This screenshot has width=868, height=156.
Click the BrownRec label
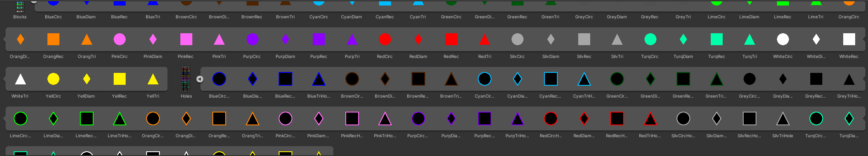[252, 17]
